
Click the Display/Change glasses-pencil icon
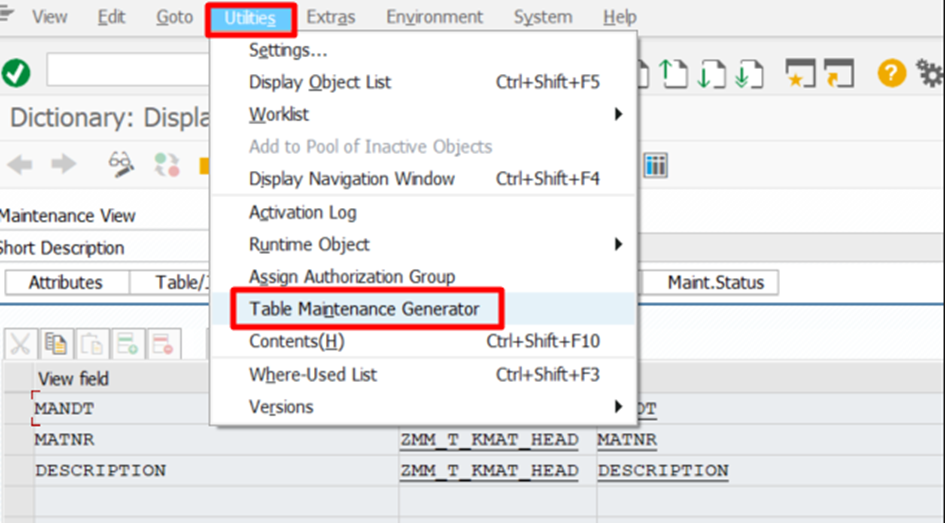122,165
